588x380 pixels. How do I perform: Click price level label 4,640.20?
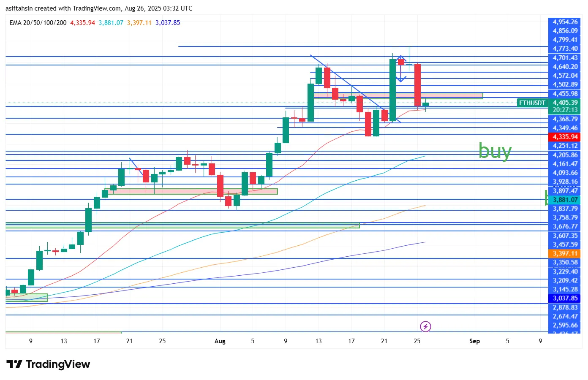pyautogui.click(x=565, y=67)
